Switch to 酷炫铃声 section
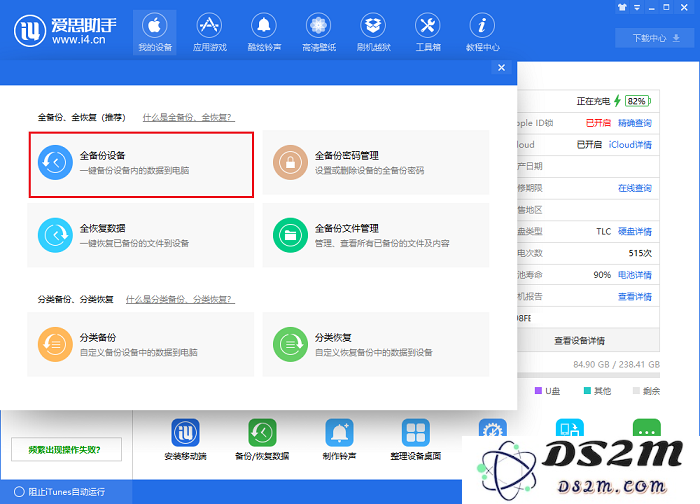700x504 pixels. point(264,33)
